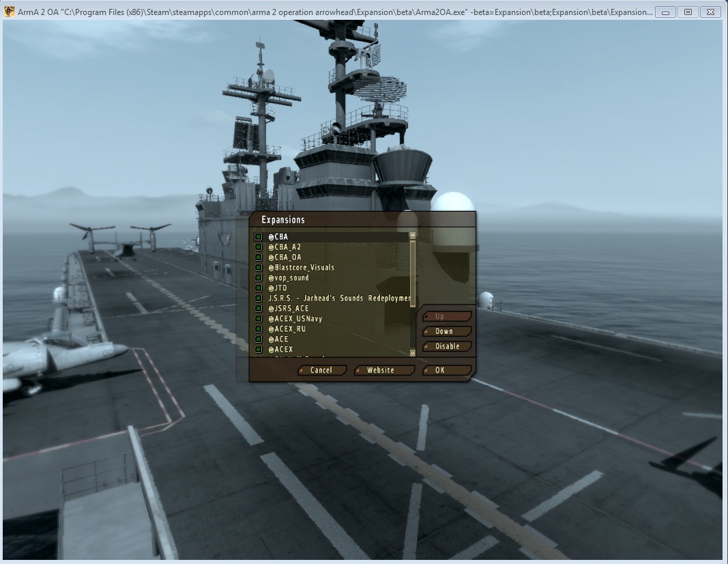Select J.S.R.S. - Jarhead's Sounds Redeployment entry

point(331,298)
